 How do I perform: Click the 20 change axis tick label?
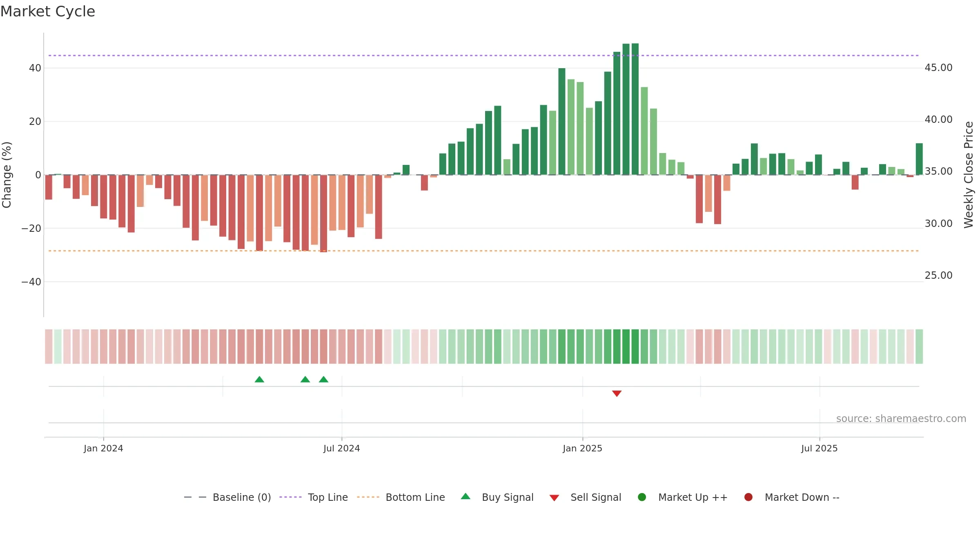coord(35,121)
